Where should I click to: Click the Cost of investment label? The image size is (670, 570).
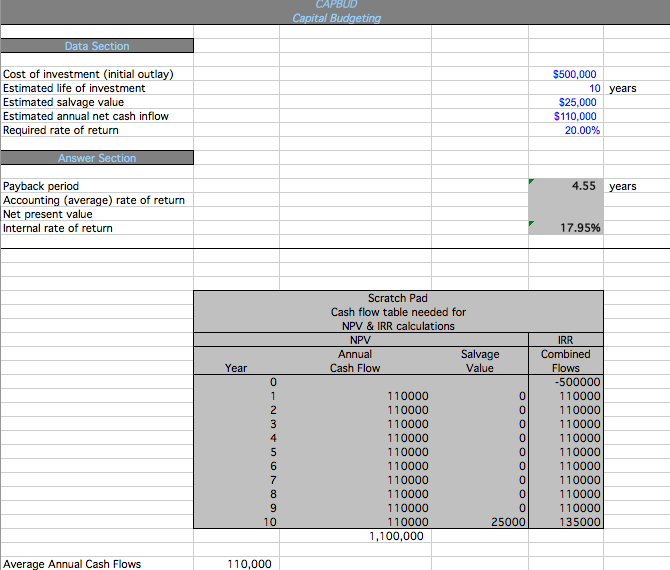(88, 74)
